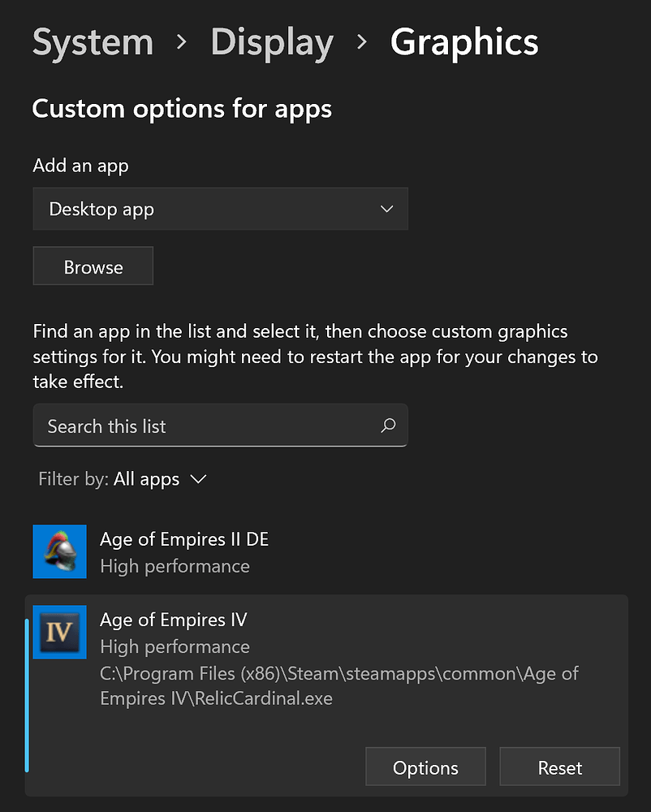Click the RelicCardinal.exe file path text
This screenshot has width=651, height=812.
coord(338,685)
